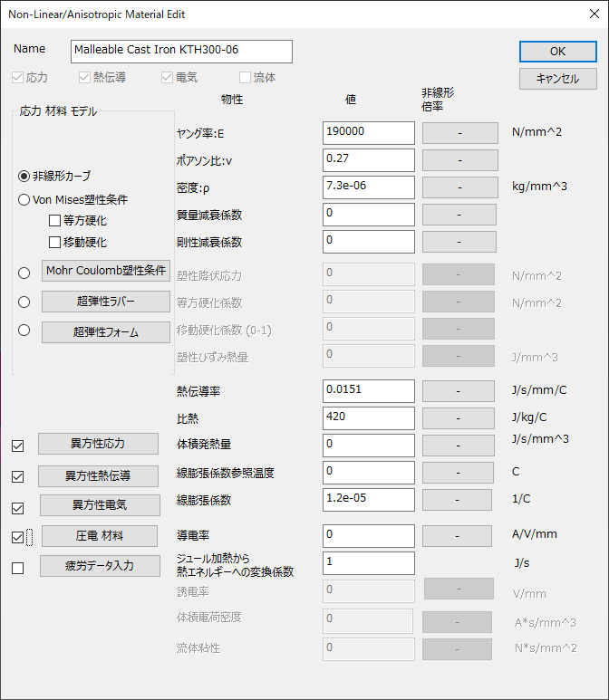Select the 非線形カーブ radio button

pyautogui.click(x=24, y=176)
